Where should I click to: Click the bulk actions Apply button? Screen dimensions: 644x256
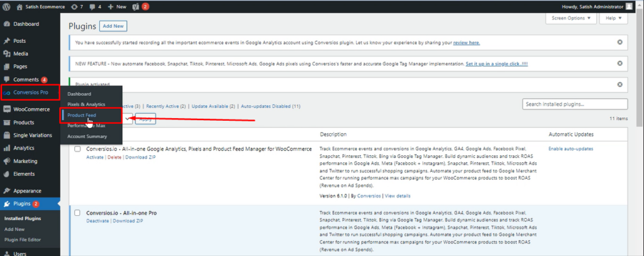[145, 119]
